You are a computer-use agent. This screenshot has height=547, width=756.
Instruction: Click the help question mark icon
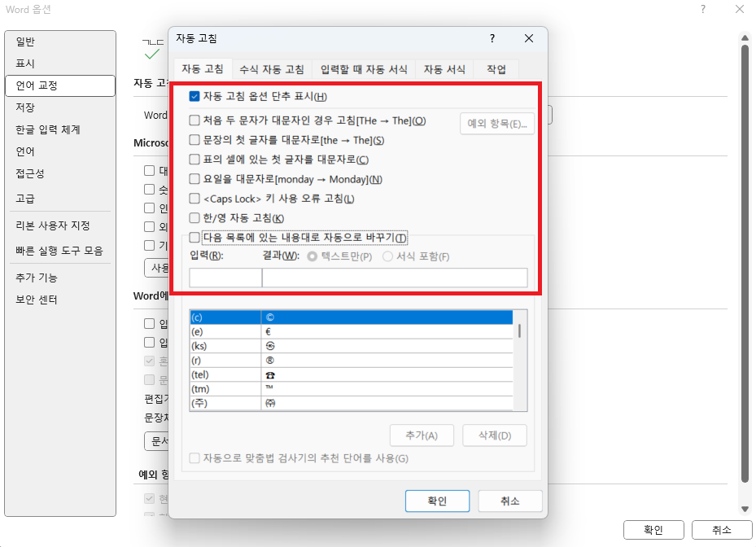click(x=491, y=38)
